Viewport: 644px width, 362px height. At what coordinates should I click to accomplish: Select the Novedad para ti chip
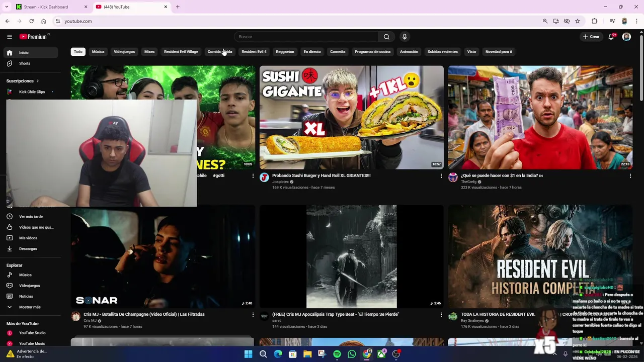pyautogui.click(x=499, y=52)
